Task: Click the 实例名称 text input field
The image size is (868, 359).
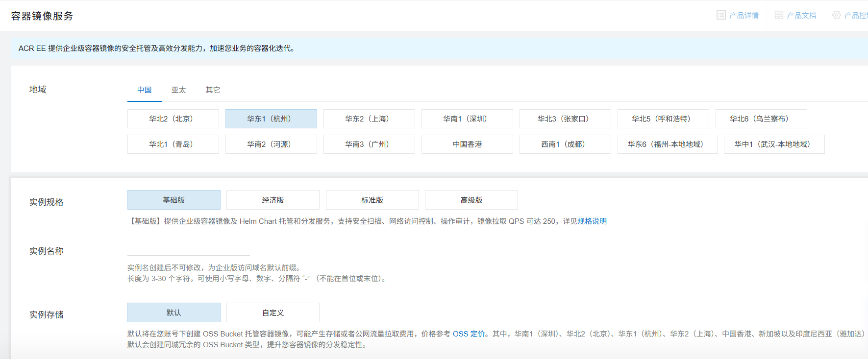Action: click(x=188, y=249)
